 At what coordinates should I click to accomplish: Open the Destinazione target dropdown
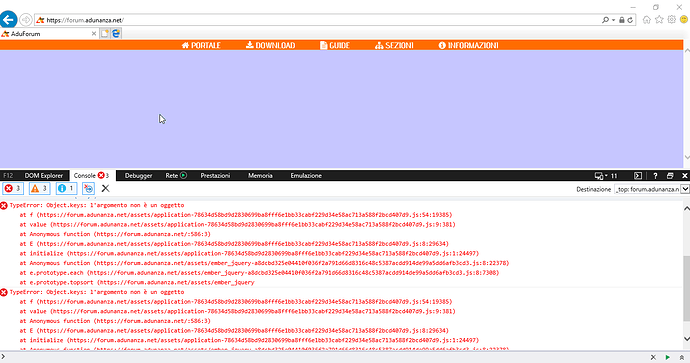652,189
